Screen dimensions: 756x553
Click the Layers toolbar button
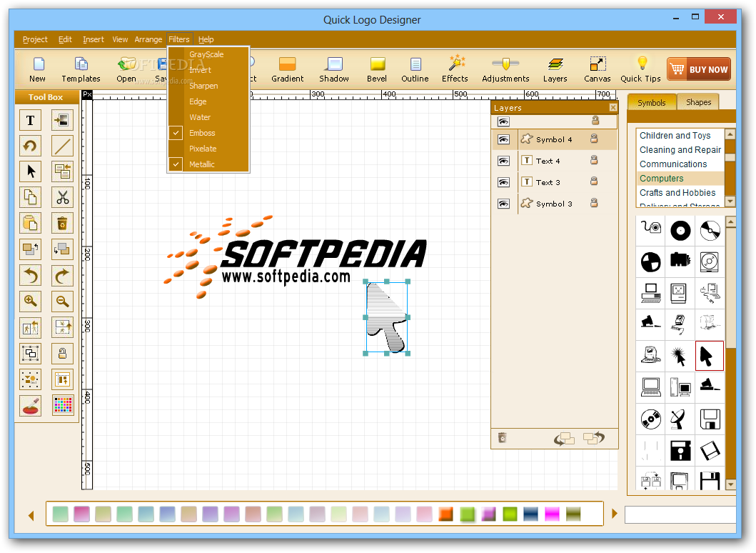click(555, 69)
